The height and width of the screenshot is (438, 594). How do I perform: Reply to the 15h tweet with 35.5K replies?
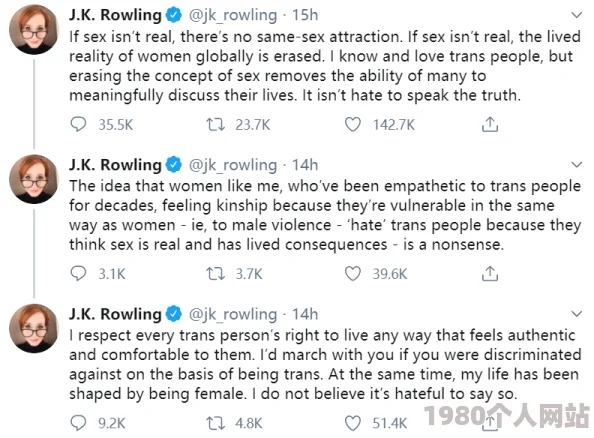pyautogui.click(x=78, y=124)
